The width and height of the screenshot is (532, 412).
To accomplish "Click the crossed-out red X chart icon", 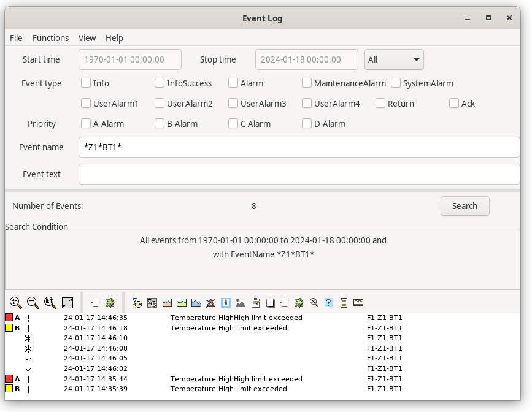I will coord(210,302).
